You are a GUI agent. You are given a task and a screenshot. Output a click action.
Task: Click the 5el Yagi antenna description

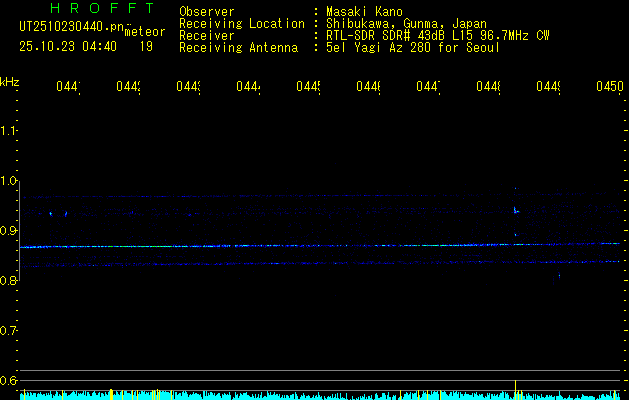[x=412, y=48]
